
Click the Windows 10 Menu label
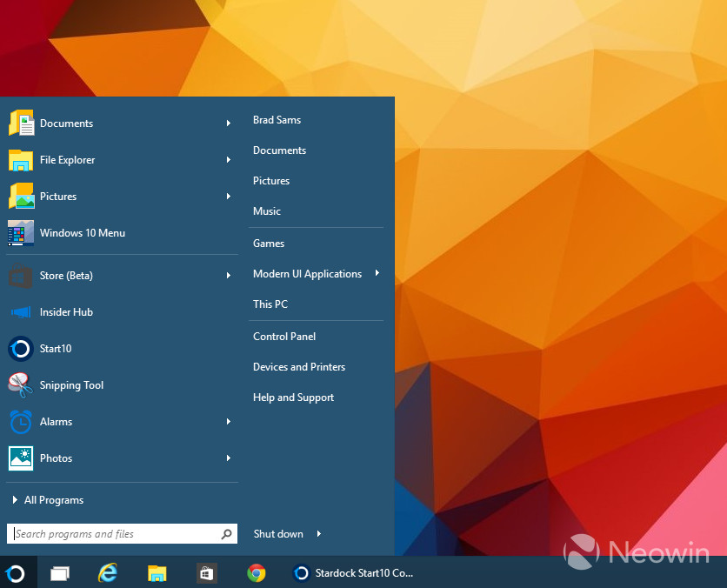coord(83,233)
